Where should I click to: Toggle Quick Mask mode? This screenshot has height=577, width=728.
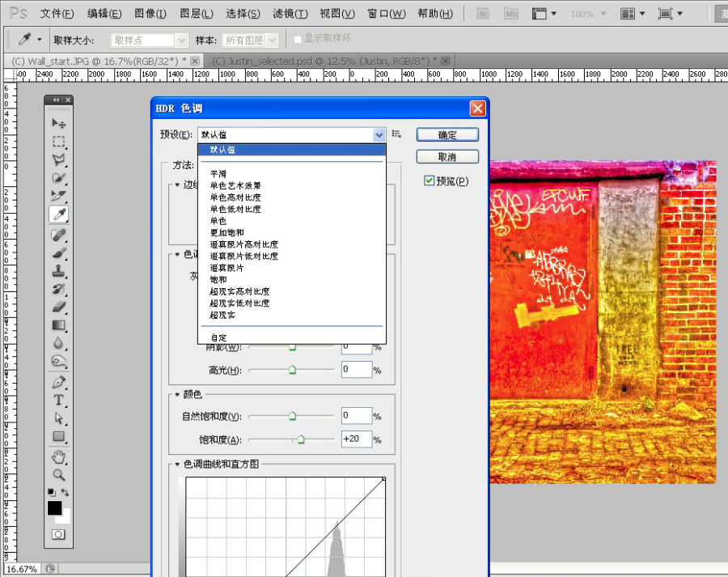point(58,535)
